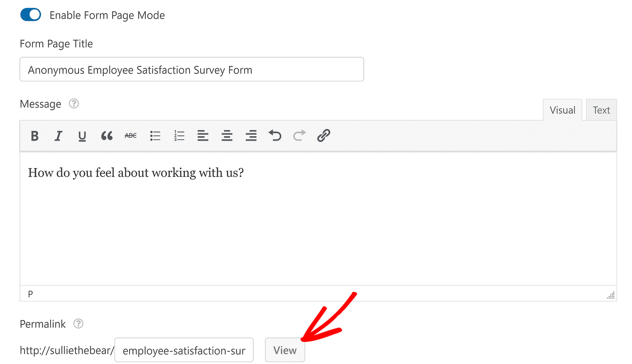Apply strikethrough formatting
Image resolution: width=632 pixels, height=364 pixels.
click(131, 136)
